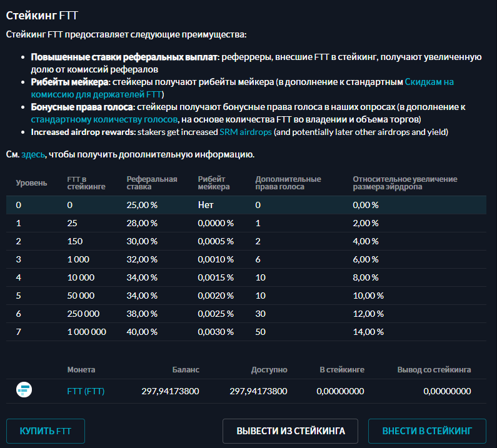The image size is (497, 448).
Task: Select the level 1 row with 25 FTT
Action: 246,223
